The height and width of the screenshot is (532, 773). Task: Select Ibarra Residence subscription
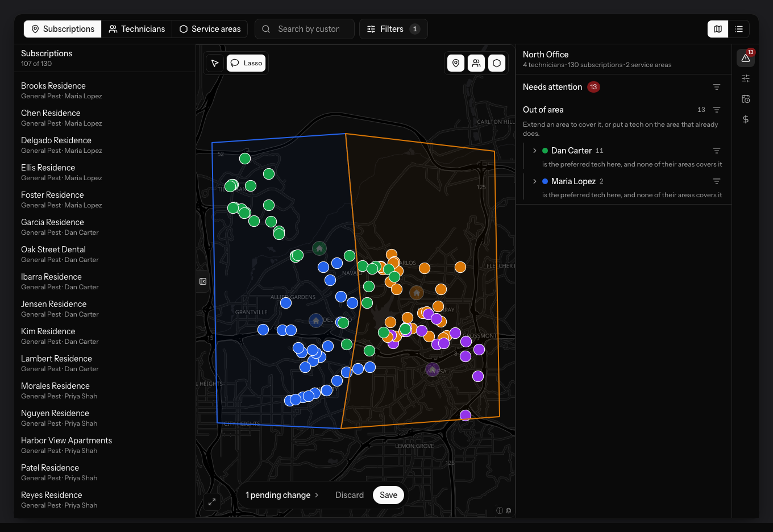coord(105,281)
